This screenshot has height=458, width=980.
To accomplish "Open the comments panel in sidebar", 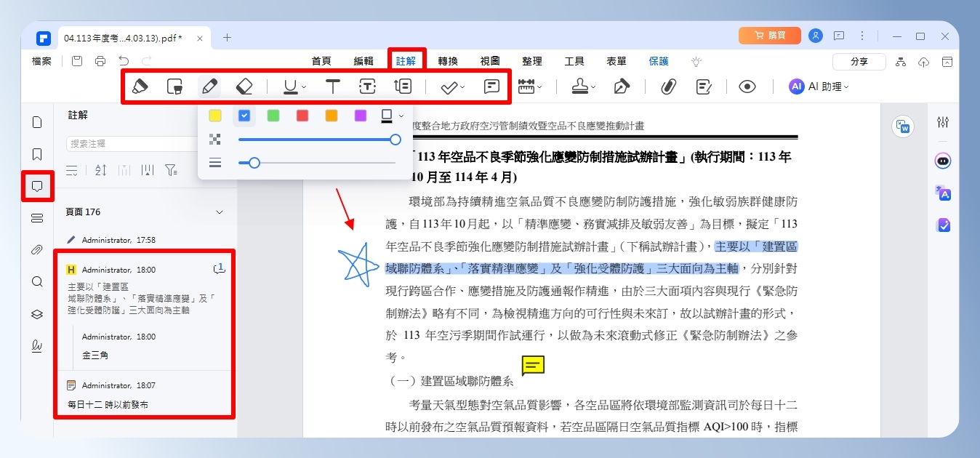I will pos(38,186).
